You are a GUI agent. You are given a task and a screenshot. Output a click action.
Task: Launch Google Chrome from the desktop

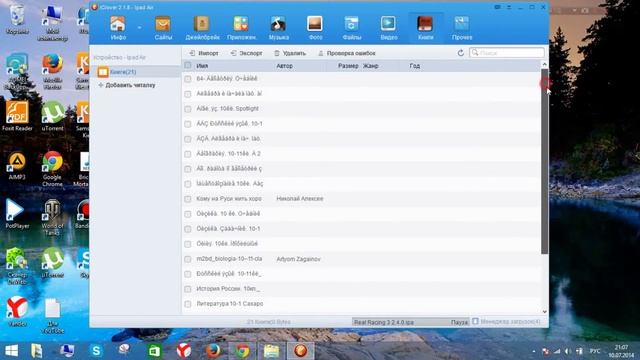pyautogui.click(x=52, y=169)
